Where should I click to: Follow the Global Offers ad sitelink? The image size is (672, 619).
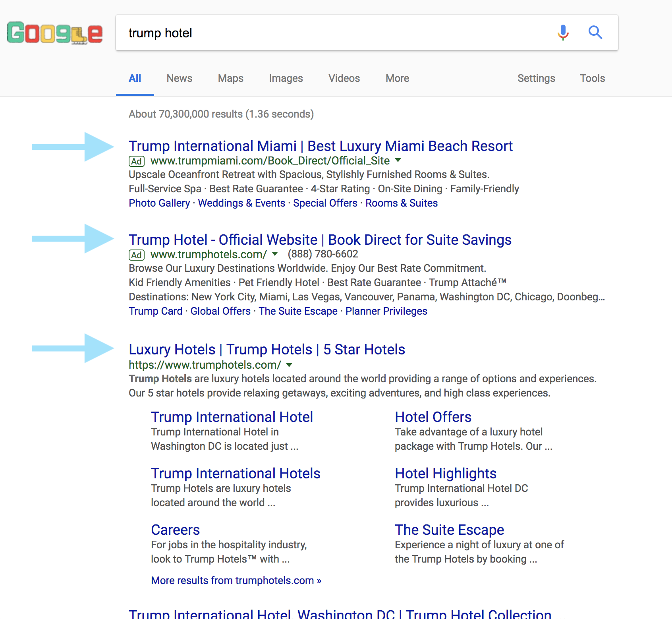(220, 311)
